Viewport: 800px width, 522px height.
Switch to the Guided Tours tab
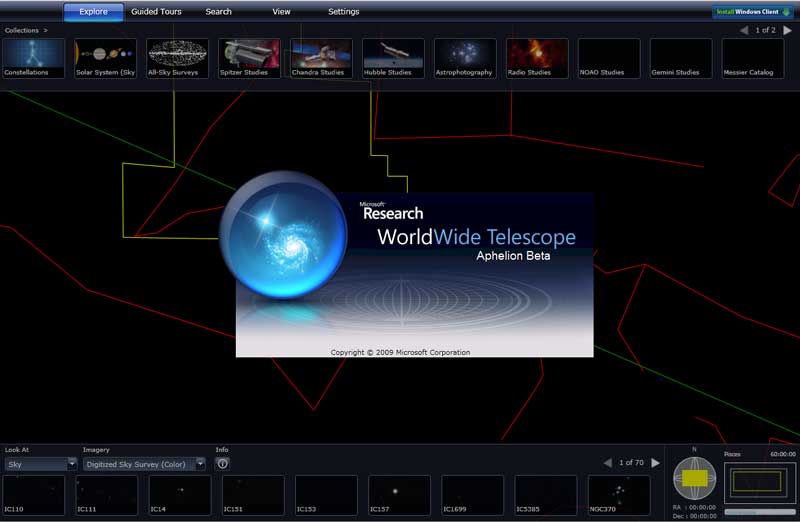(x=156, y=12)
